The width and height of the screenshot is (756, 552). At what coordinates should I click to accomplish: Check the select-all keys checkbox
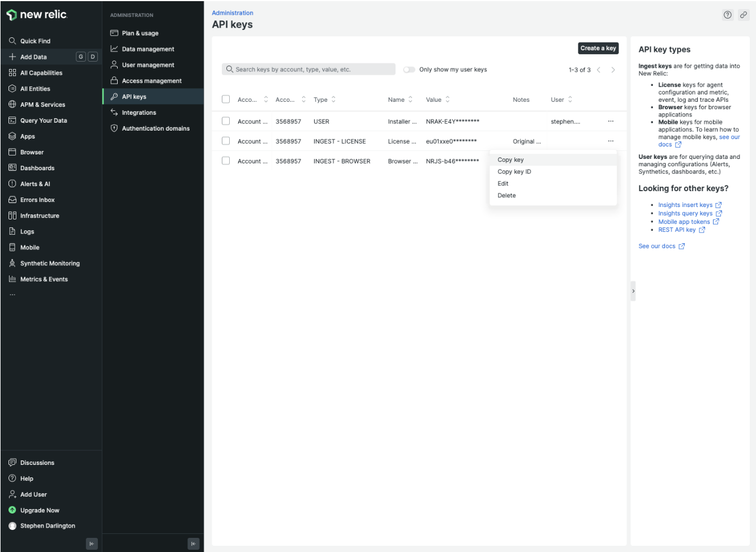[226, 99]
